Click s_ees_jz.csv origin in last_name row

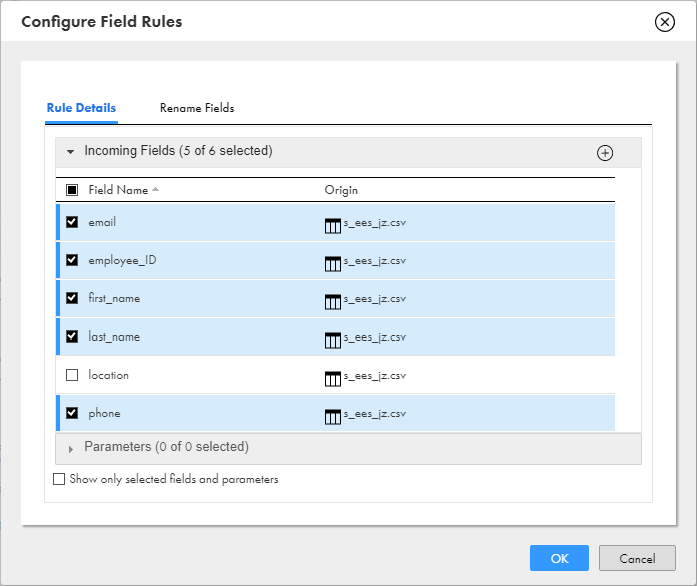[x=374, y=337]
